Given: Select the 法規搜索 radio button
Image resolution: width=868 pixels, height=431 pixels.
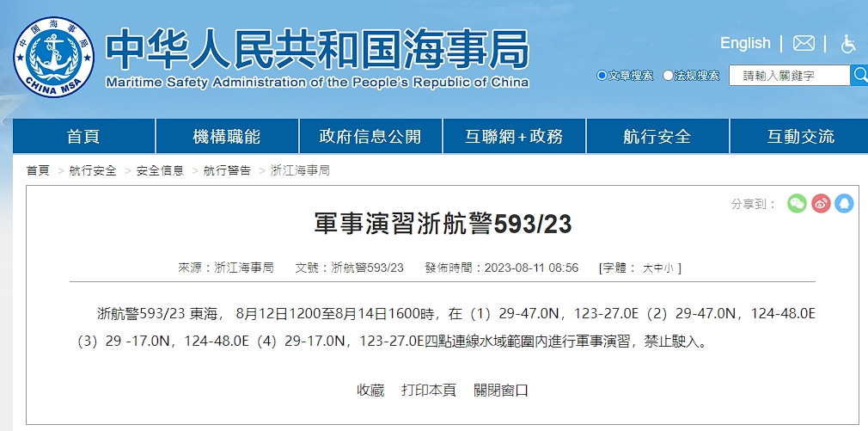Looking at the screenshot, I should pyautogui.click(x=668, y=76).
